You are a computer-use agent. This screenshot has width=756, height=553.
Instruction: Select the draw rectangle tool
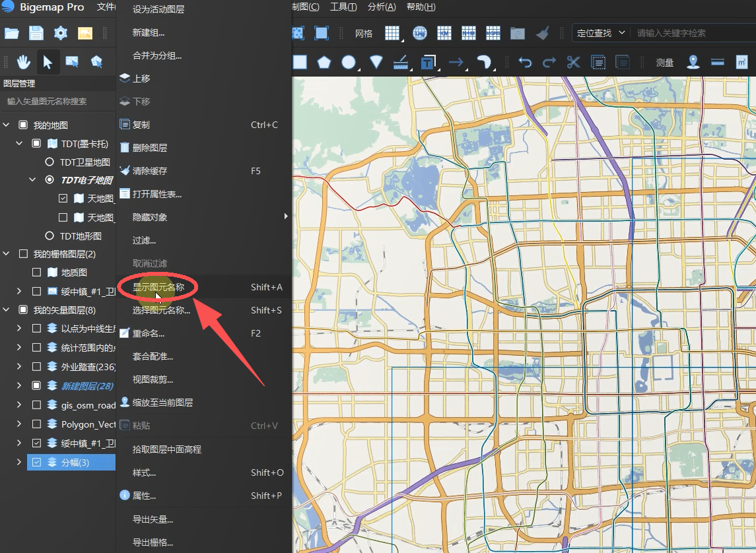pos(300,62)
